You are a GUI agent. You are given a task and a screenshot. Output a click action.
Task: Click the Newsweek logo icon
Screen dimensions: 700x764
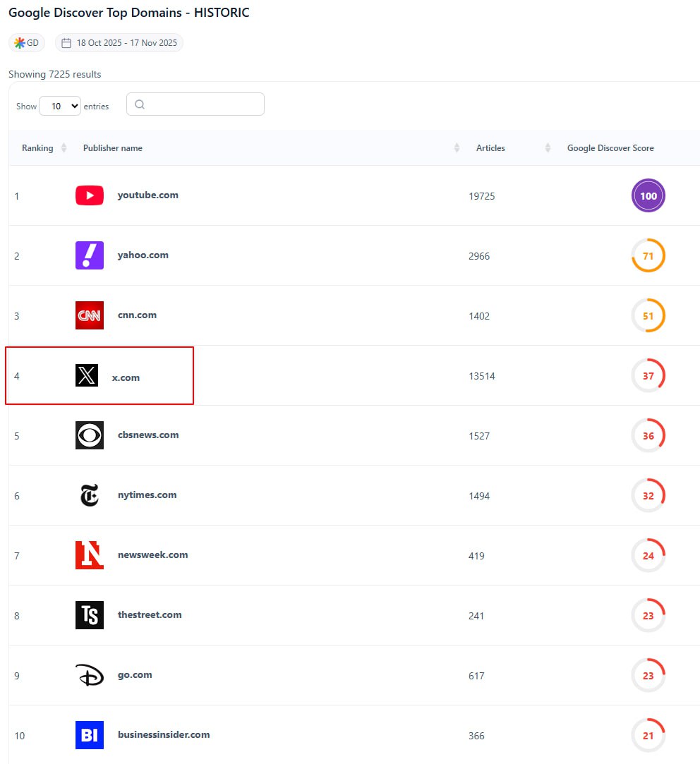pos(90,555)
